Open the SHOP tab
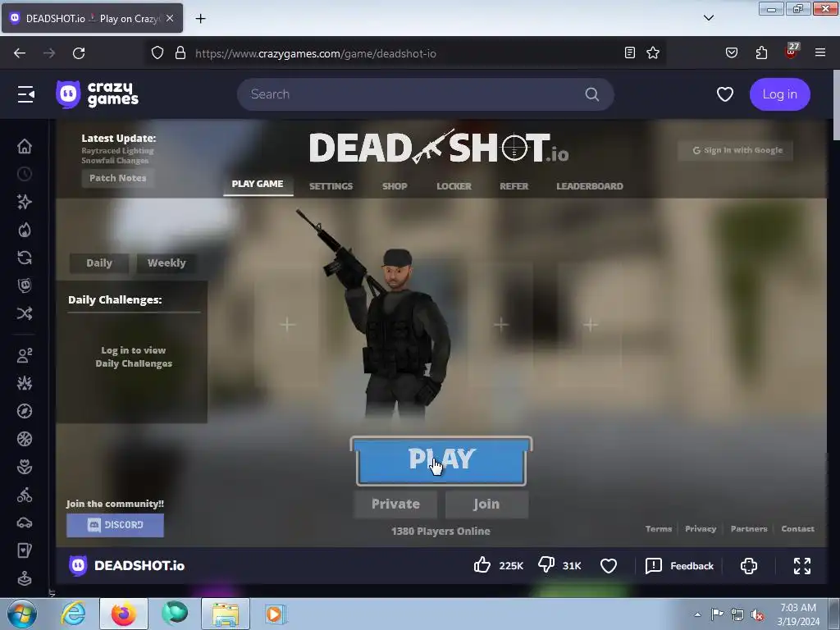 pyautogui.click(x=395, y=186)
